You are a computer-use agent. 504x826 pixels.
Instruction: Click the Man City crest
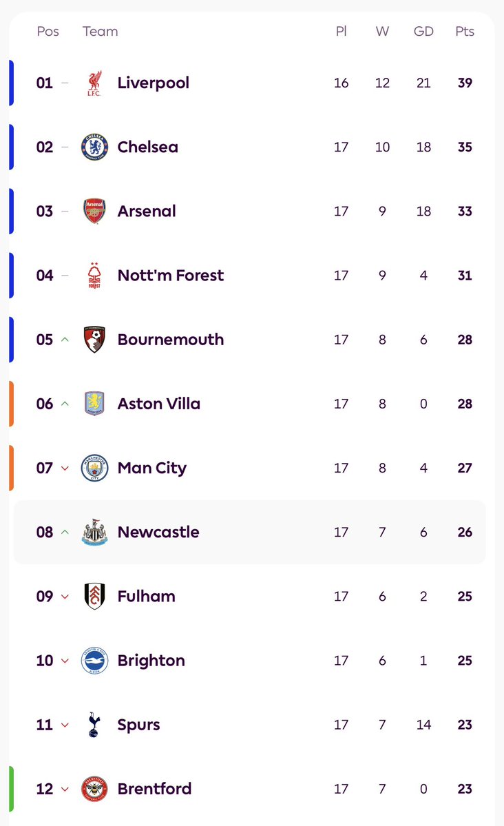(x=94, y=468)
